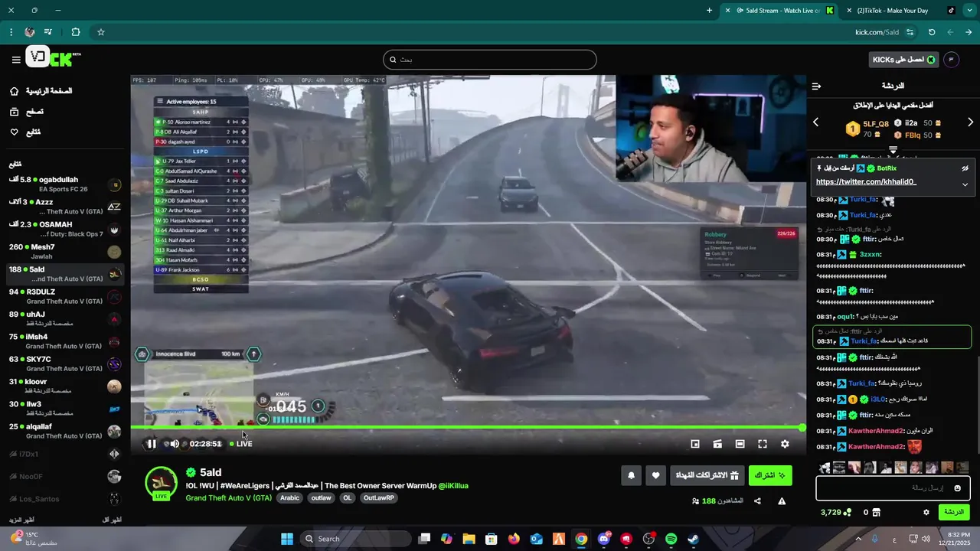Screen dimensions: 980x551
Task: Open the player settings gear
Action: [x=785, y=444]
